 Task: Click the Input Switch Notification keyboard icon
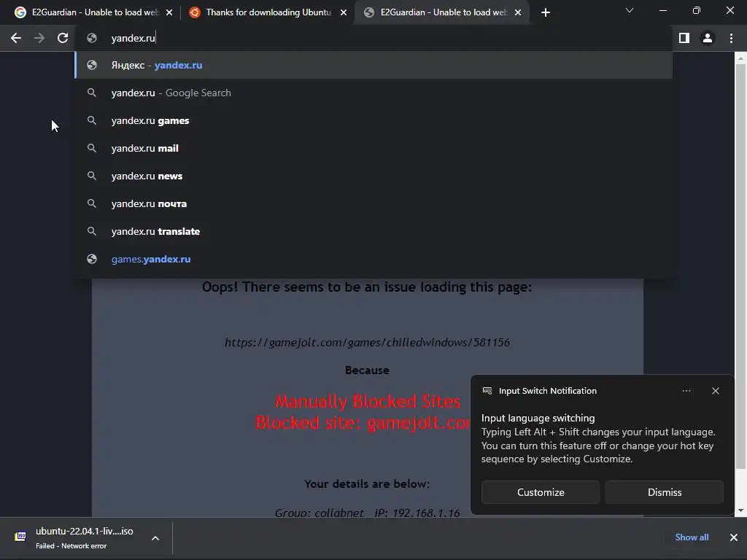pyautogui.click(x=487, y=391)
